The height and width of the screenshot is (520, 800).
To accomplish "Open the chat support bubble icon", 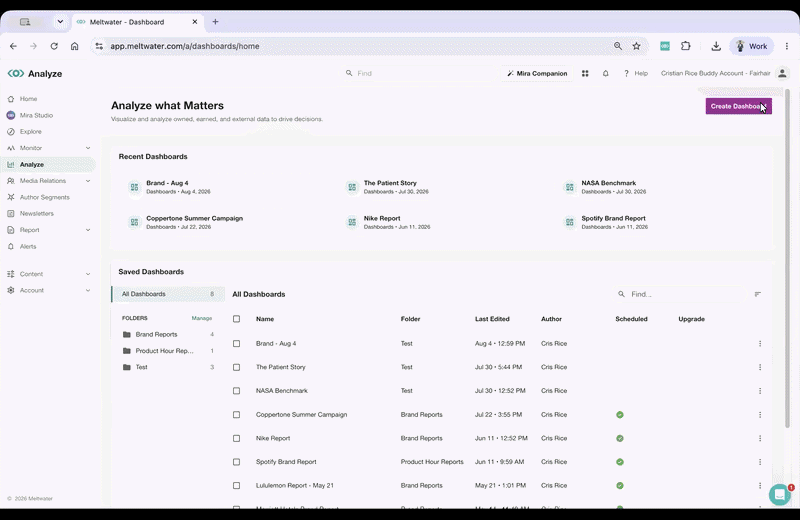I will tap(780, 494).
